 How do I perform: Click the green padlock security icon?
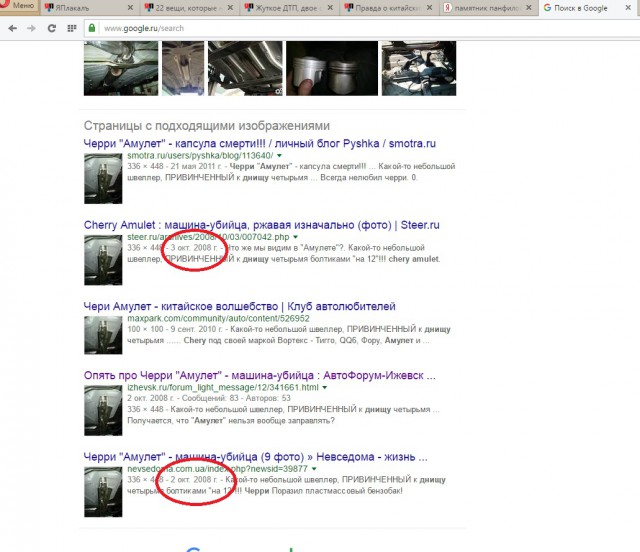click(x=92, y=28)
